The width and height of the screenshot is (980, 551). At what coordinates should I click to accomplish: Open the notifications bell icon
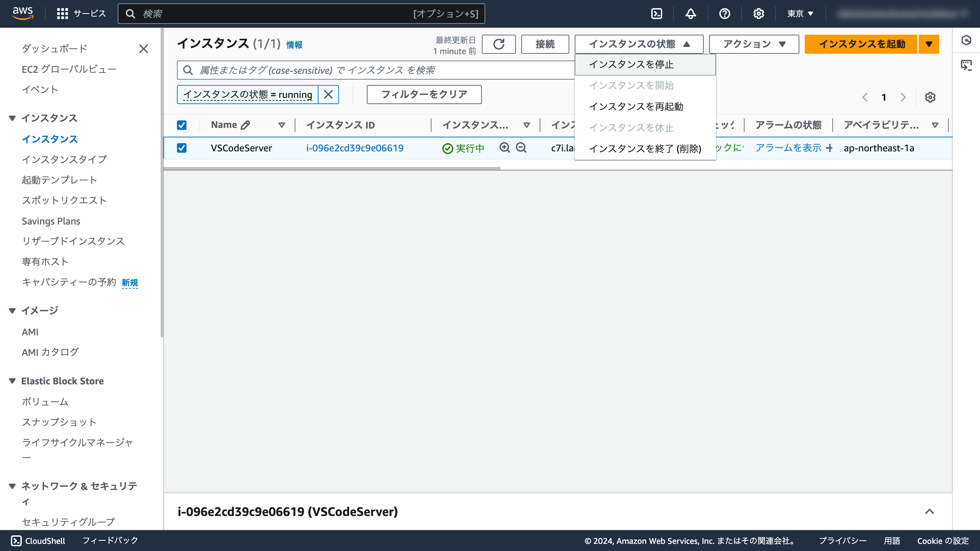tap(690, 14)
